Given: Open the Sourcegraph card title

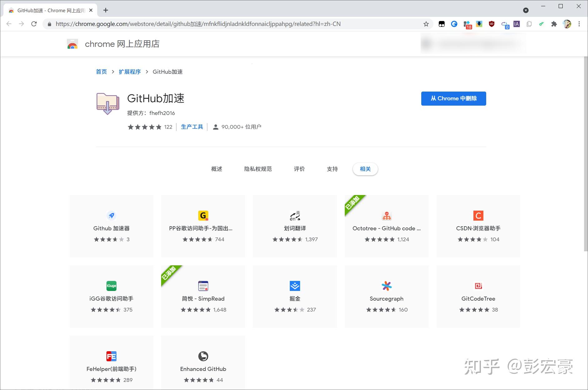Looking at the screenshot, I should (387, 299).
